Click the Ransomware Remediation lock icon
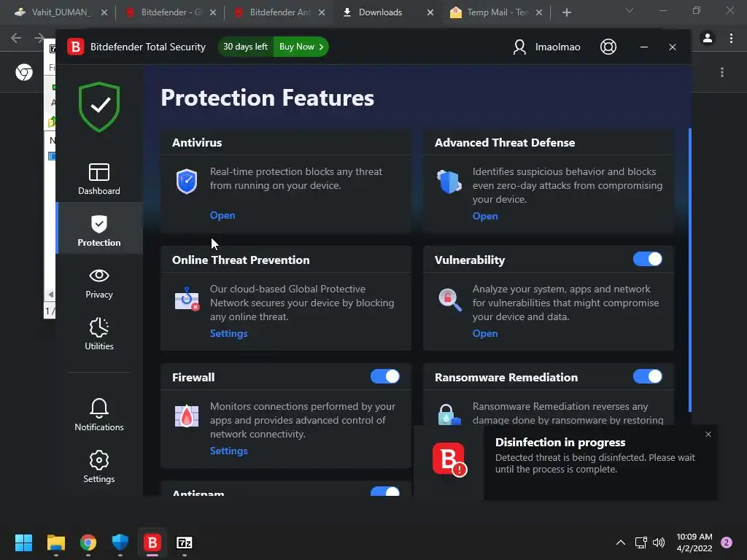747x560 pixels. point(449,414)
